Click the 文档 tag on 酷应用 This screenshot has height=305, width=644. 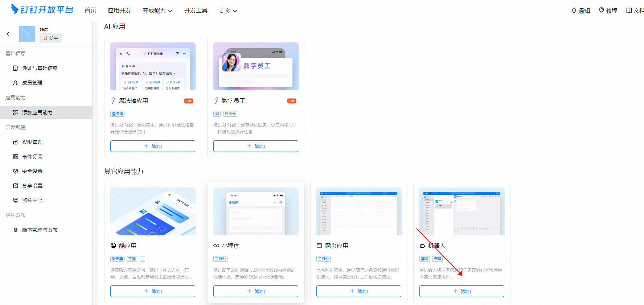coord(132,259)
